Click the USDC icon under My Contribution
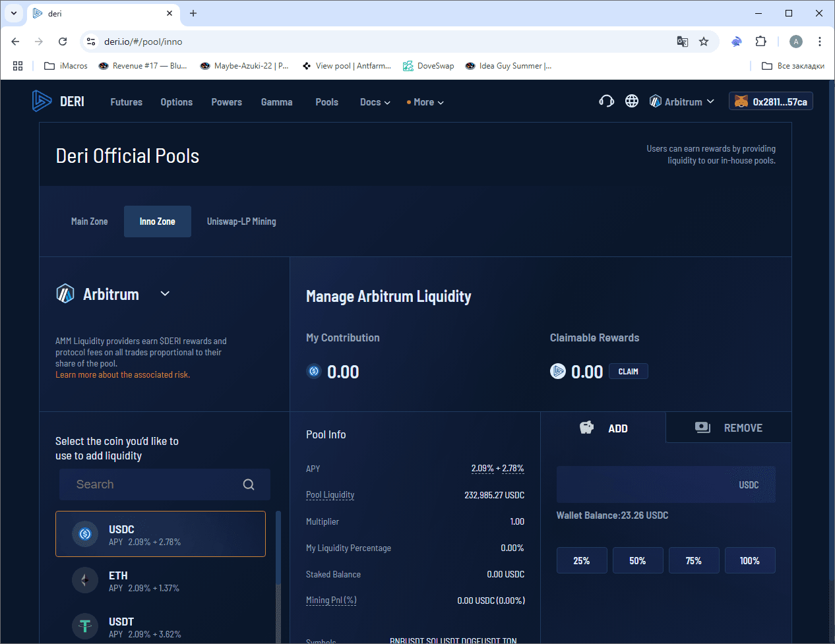The width and height of the screenshot is (835, 644). (x=314, y=371)
